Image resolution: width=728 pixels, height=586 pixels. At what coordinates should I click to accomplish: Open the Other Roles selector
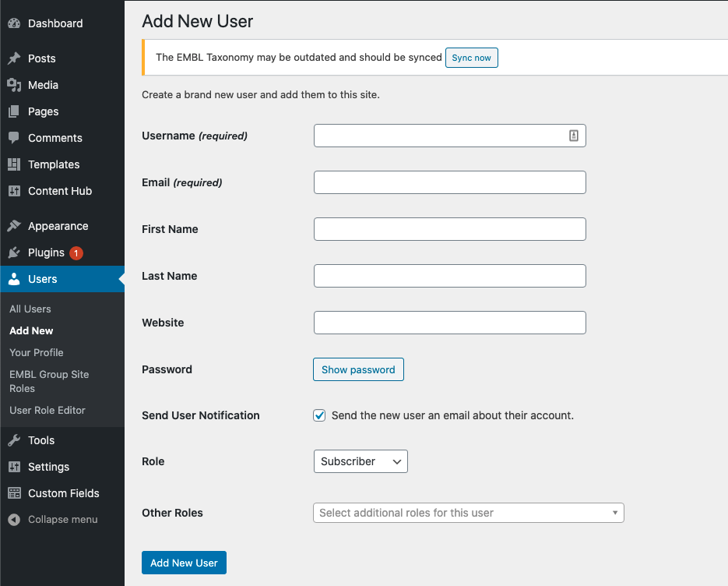tap(469, 513)
